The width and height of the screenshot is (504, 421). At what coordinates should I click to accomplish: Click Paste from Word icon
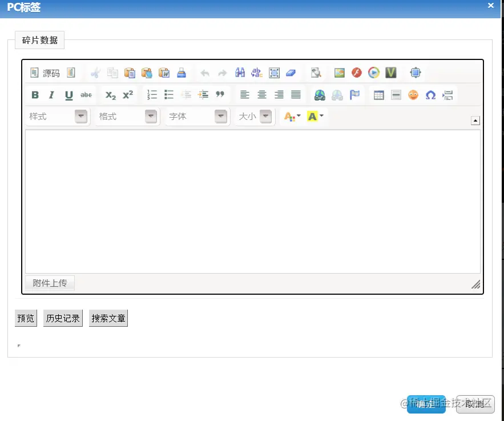tap(164, 73)
